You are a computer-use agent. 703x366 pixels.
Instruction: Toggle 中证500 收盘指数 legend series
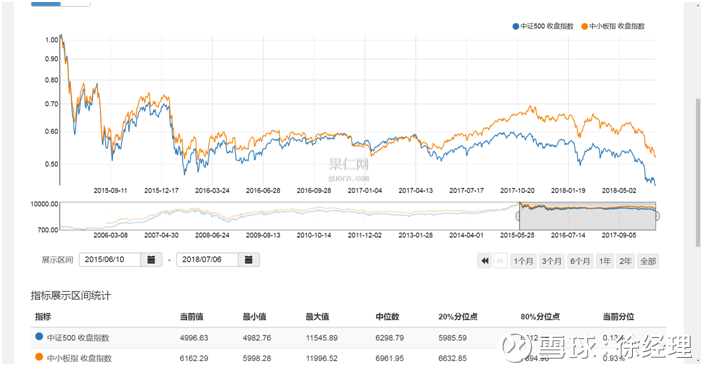tap(543, 26)
